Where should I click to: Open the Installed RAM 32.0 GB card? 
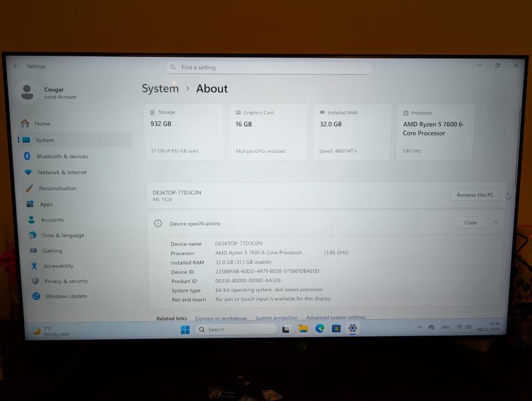click(352, 132)
